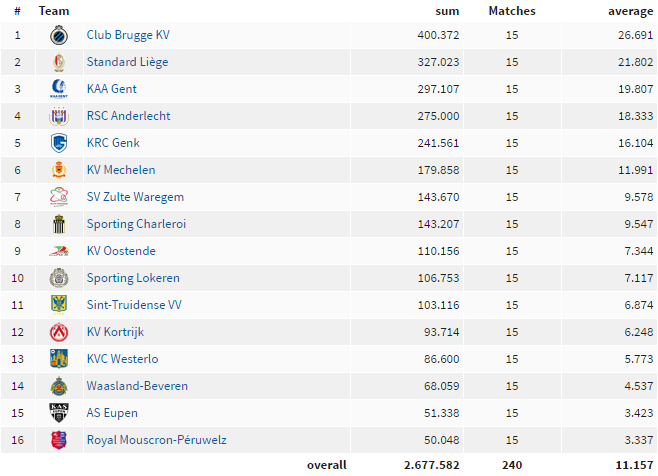Click the RSC Anderlecht crest icon

click(x=59, y=116)
